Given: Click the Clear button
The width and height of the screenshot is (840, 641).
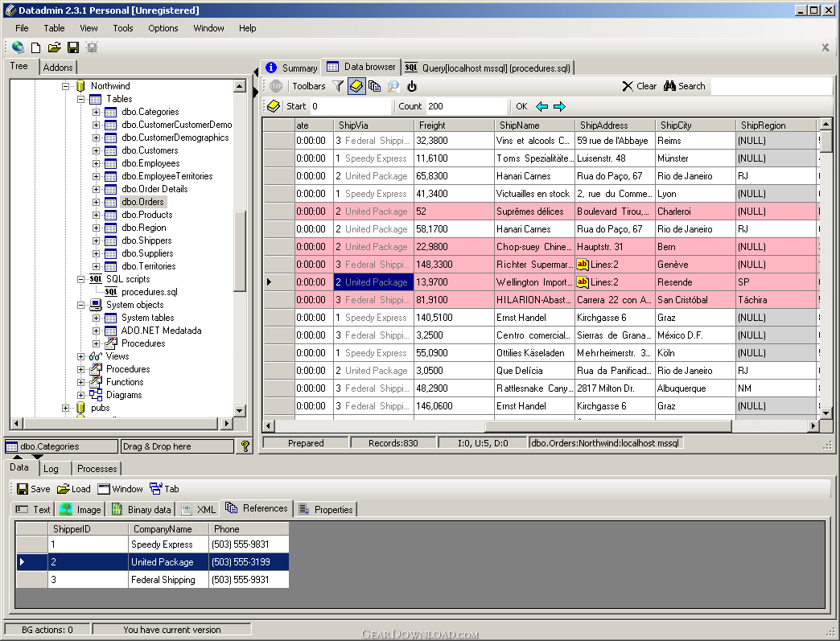Looking at the screenshot, I should coord(639,86).
